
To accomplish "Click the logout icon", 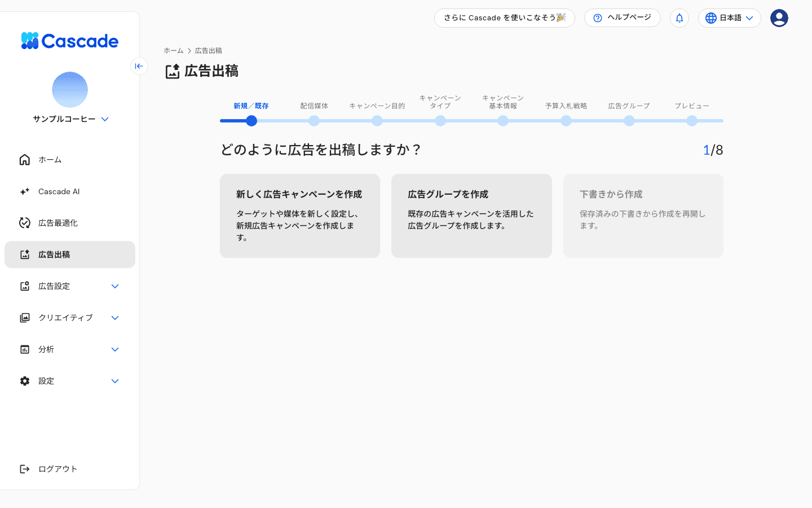I will point(25,469).
